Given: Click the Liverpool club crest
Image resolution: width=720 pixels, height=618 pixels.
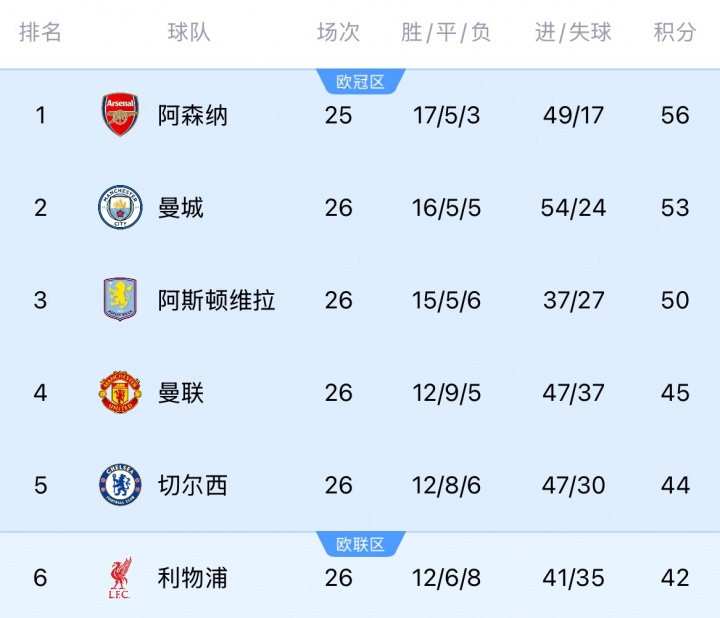Looking at the screenshot, I should pyautogui.click(x=120, y=578).
